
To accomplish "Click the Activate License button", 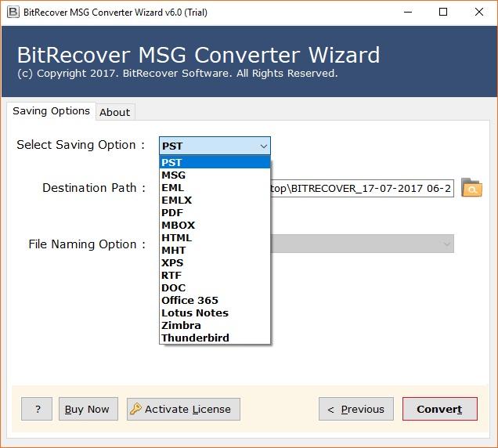I will coord(183,409).
